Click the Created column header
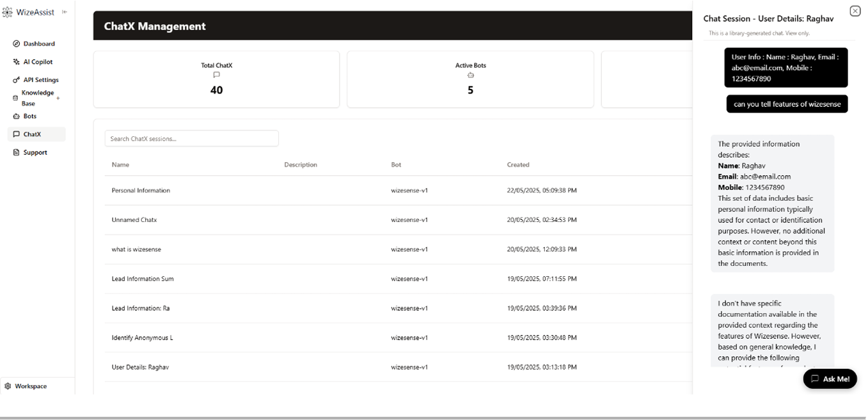The image size is (868, 420). 517,165
